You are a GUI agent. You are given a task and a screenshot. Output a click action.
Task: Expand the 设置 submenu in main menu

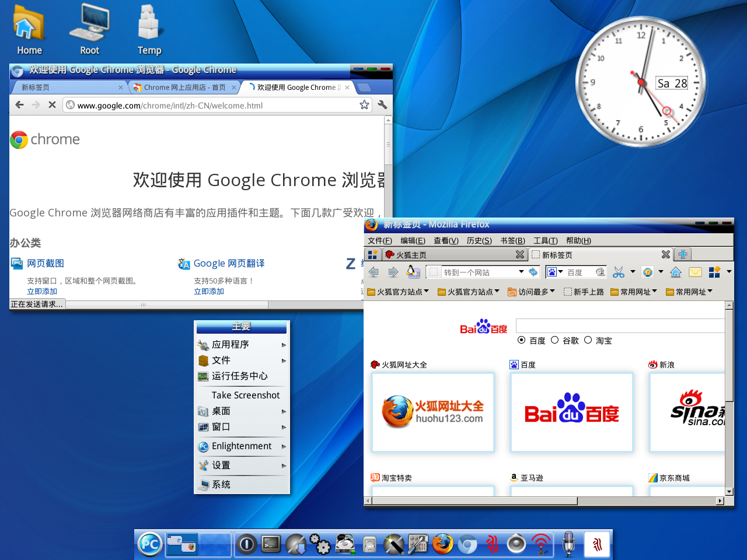point(242,466)
